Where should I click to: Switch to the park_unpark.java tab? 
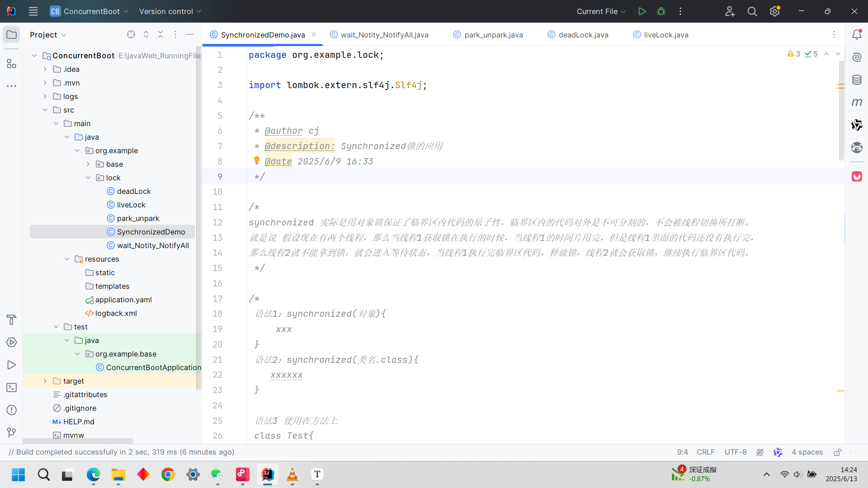493,35
